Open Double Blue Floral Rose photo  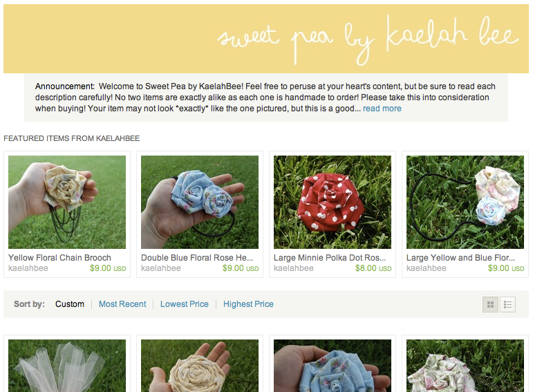(200, 202)
